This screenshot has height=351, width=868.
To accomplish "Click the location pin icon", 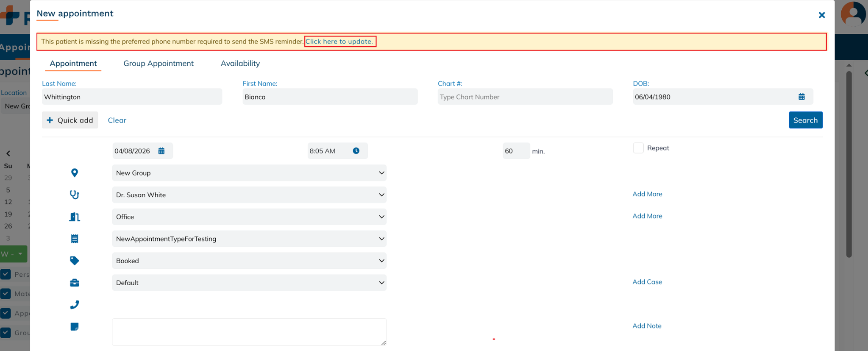I will tap(75, 173).
